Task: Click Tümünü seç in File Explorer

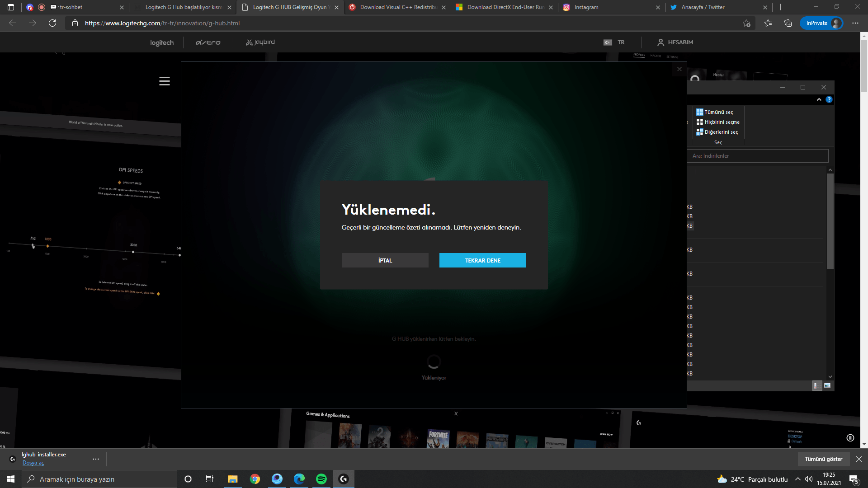Action: 715,112
